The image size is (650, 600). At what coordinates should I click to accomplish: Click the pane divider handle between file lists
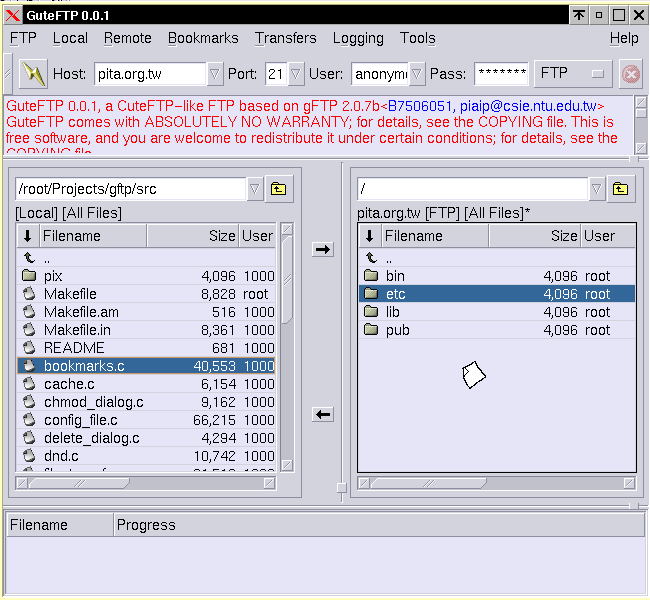pos(342,488)
